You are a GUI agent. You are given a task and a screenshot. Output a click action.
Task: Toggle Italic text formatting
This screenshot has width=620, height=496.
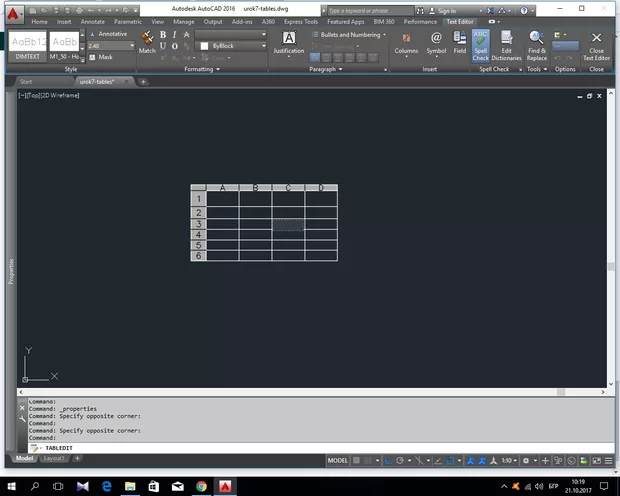[174, 34]
